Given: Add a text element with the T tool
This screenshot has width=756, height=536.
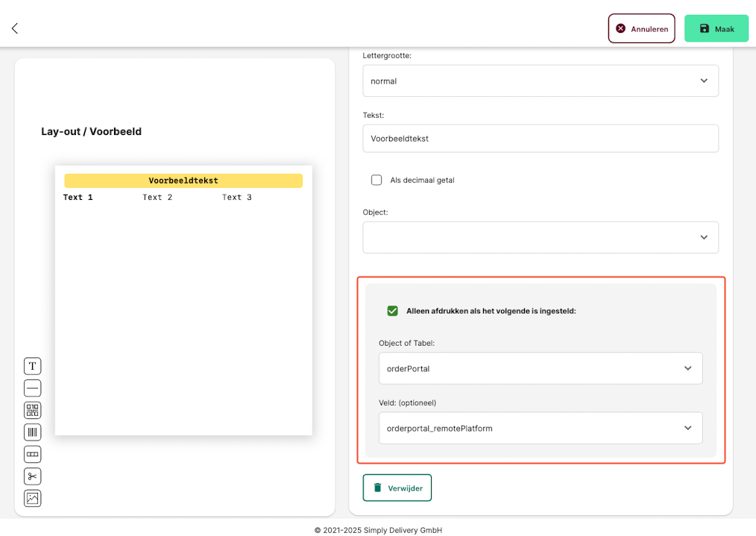Looking at the screenshot, I should coord(32,366).
